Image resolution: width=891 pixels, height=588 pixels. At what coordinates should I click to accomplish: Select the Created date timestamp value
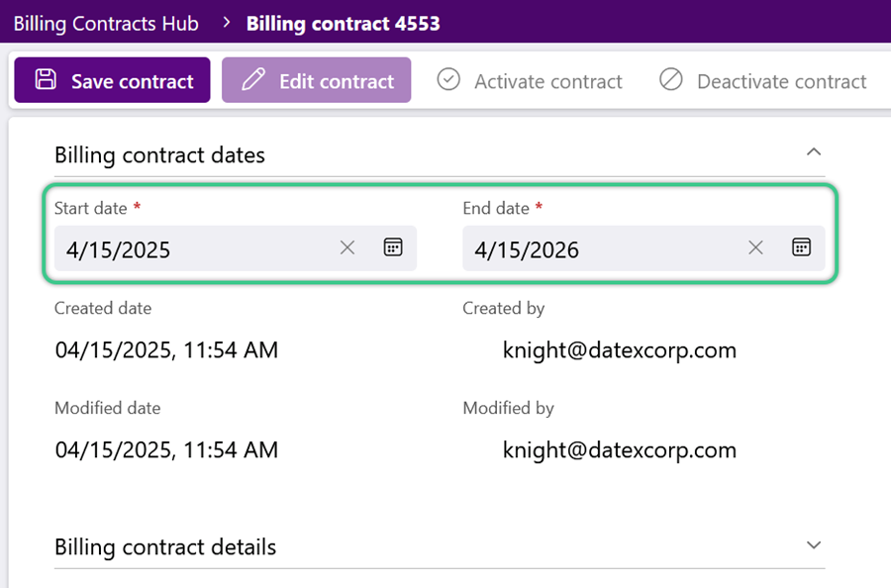[x=166, y=350]
